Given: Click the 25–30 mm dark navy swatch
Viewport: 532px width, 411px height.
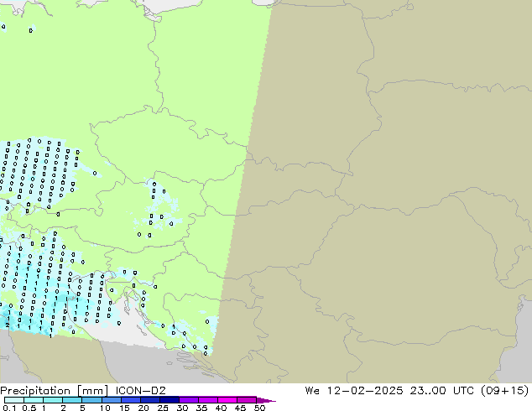Looking at the screenshot, I should (x=169, y=400).
